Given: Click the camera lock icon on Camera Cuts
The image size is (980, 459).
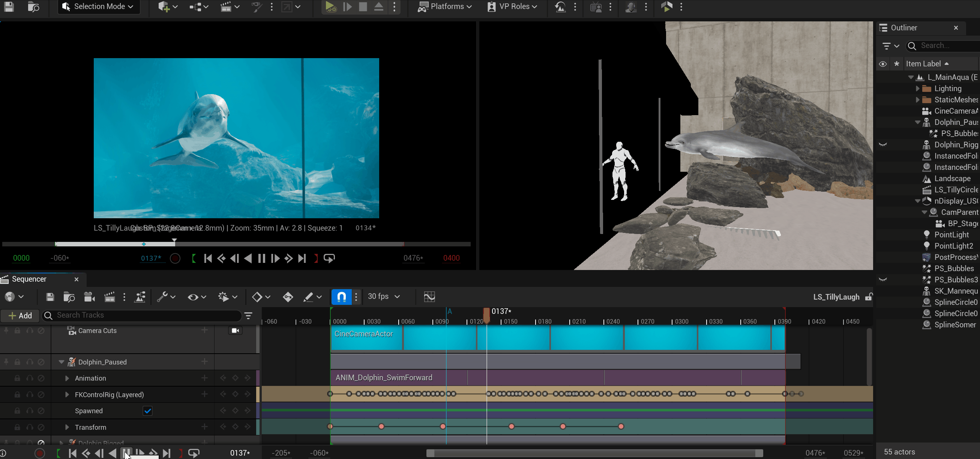Looking at the screenshot, I should [235, 330].
